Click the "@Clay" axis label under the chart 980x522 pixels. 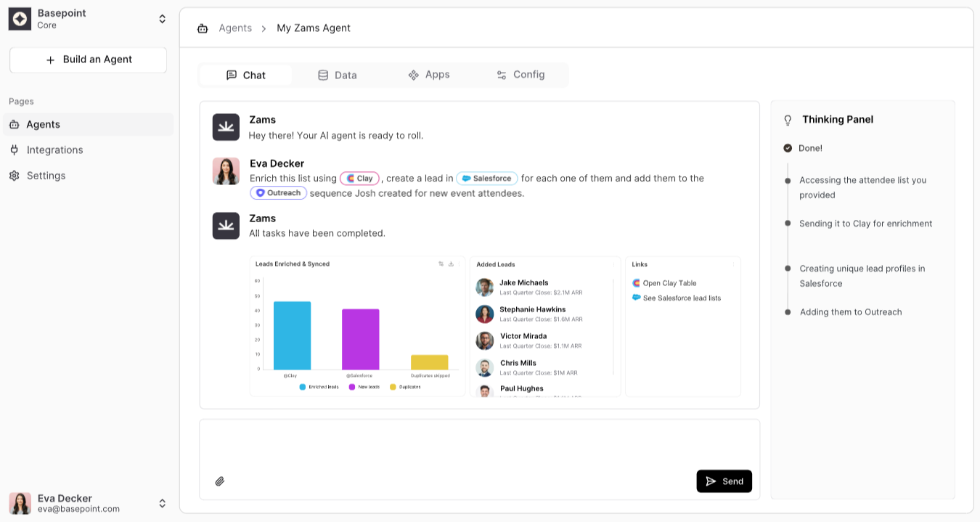point(290,376)
